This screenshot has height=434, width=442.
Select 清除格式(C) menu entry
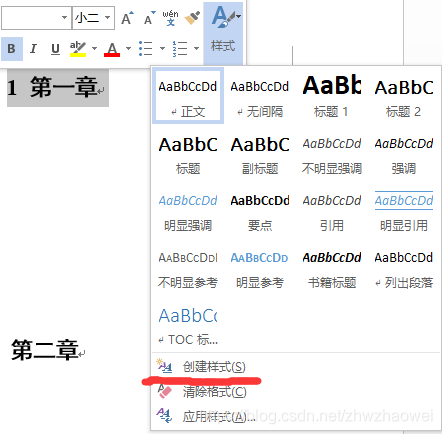(x=296, y=391)
